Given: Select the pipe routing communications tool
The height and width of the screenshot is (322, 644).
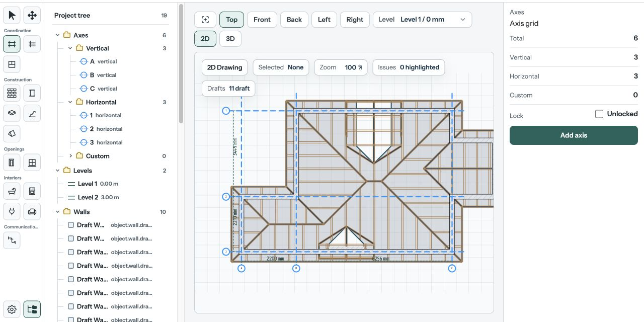Looking at the screenshot, I should [x=12, y=240].
